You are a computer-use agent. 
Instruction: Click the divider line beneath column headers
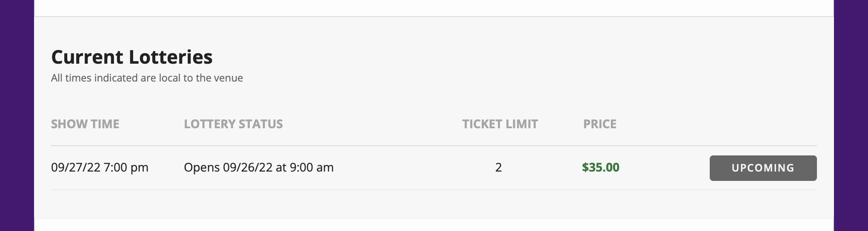click(x=434, y=146)
